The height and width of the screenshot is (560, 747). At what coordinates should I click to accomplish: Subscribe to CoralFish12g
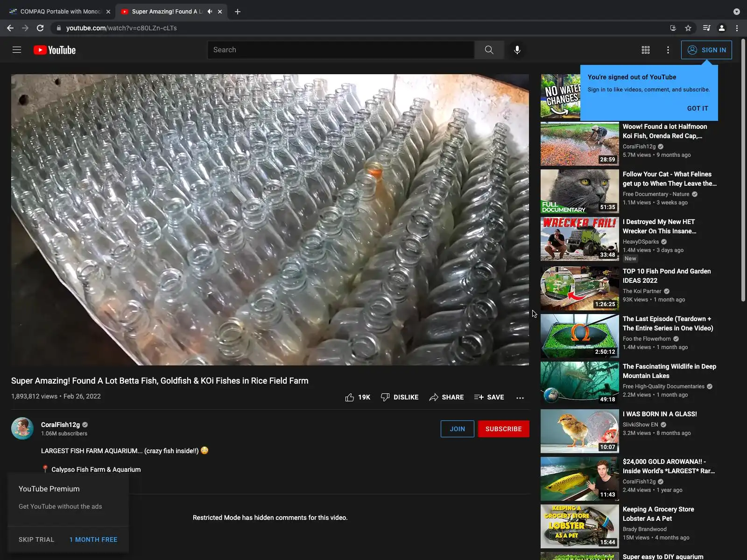pyautogui.click(x=504, y=429)
